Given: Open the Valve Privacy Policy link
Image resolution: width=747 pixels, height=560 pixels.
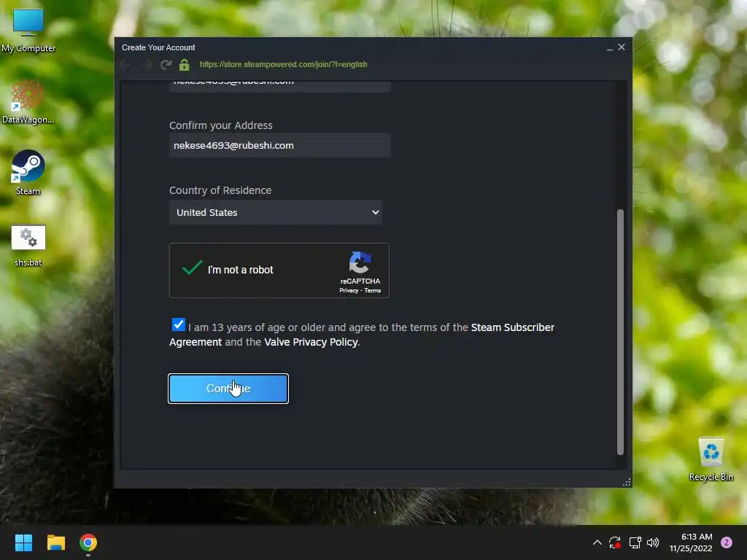Looking at the screenshot, I should [311, 342].
